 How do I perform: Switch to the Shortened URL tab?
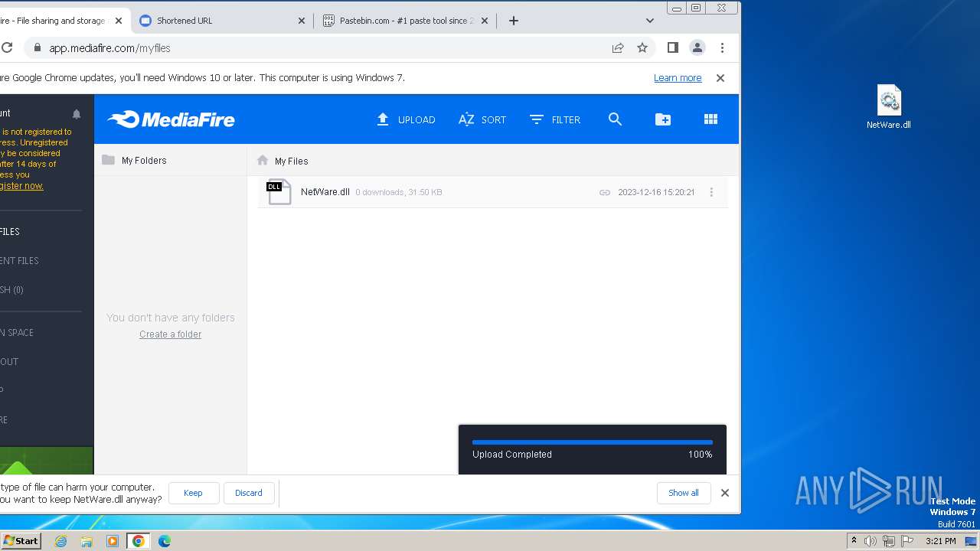pos(222,21)
